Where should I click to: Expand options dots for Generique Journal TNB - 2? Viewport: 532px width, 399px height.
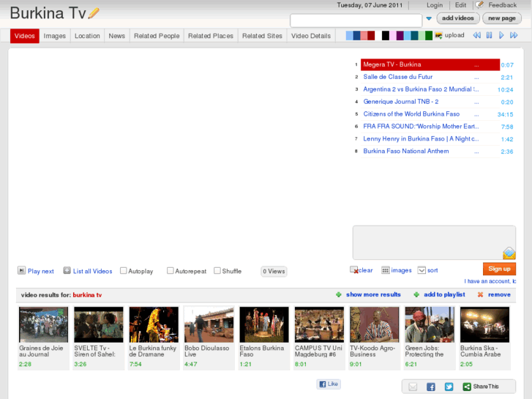[x=476, y=102]
